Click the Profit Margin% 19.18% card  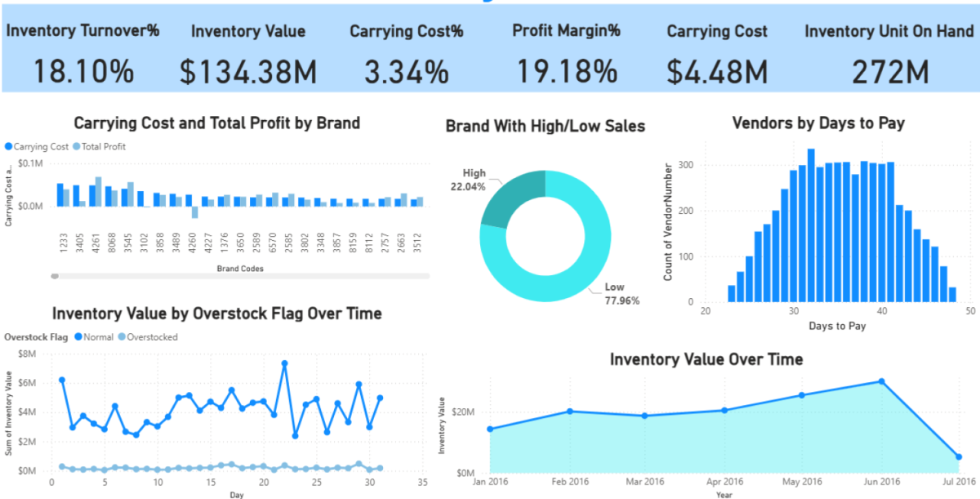click(x=566, y=72)
